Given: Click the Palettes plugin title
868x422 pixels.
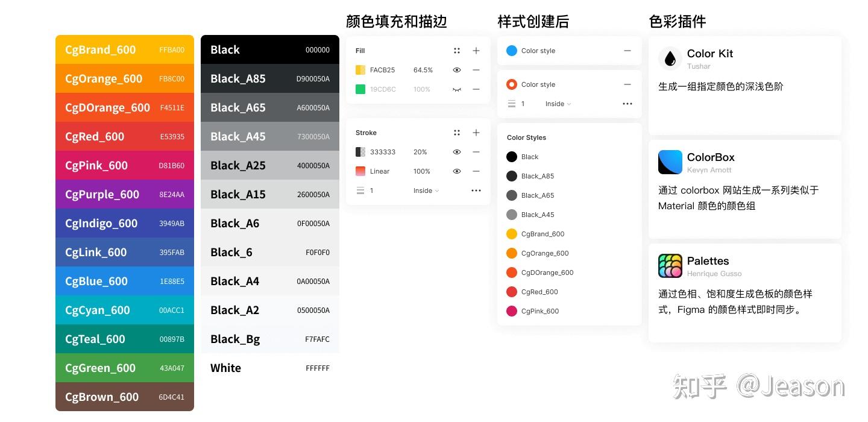Looking at the screenshot, I should [x=708, y=261].
